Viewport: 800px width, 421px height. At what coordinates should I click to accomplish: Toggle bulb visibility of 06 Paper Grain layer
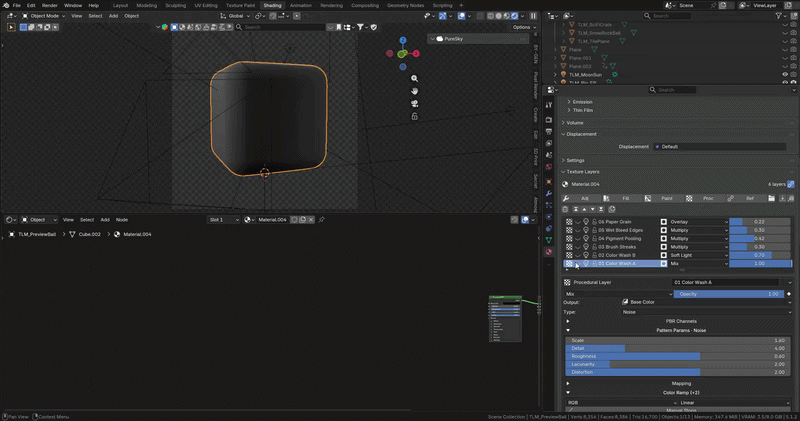(586, 222)
